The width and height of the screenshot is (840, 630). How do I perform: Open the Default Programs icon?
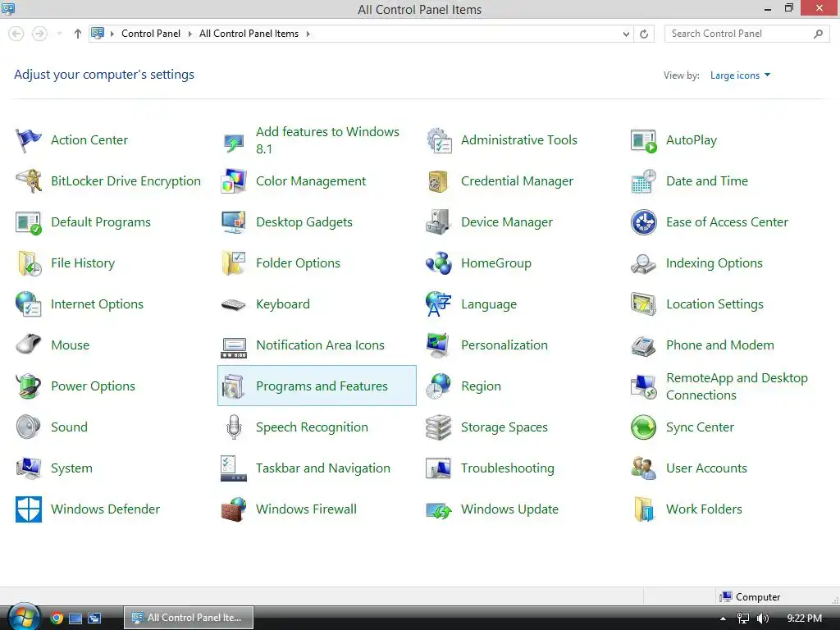[29, 222]
